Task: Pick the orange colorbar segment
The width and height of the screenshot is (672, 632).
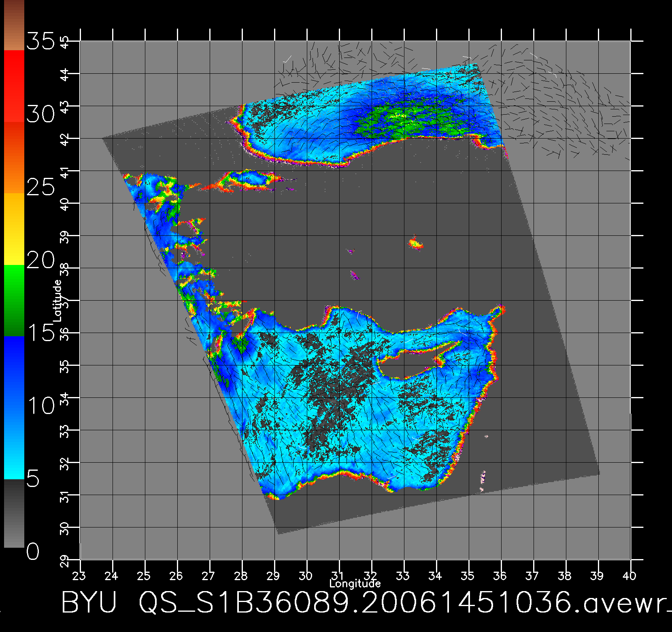Action: pyautogui.click(x=14, y=158)
